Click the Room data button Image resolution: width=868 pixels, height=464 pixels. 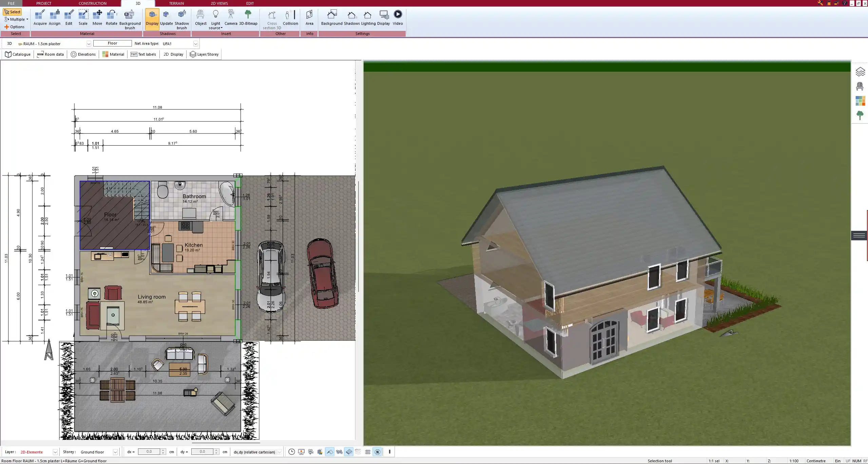click(x=51, y=54)
